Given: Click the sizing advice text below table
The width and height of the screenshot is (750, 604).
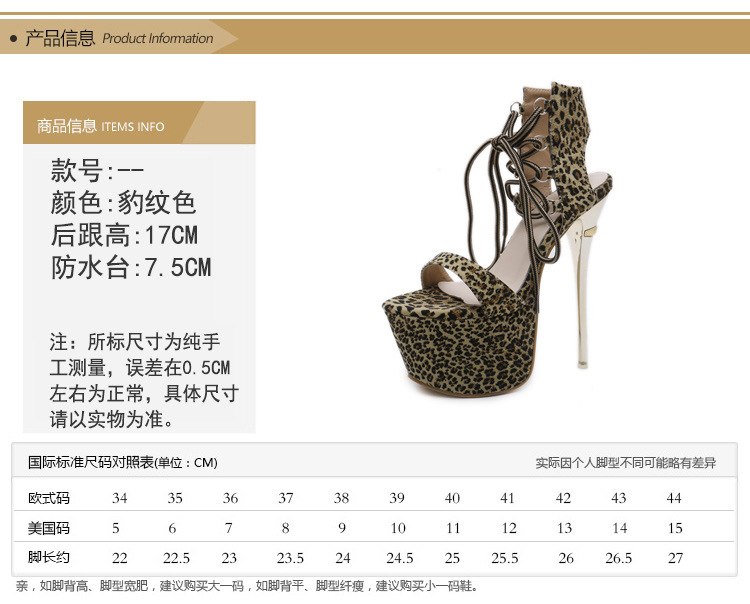Looking at the screenshot, I should pyautogui.click(x=247, y=586).
